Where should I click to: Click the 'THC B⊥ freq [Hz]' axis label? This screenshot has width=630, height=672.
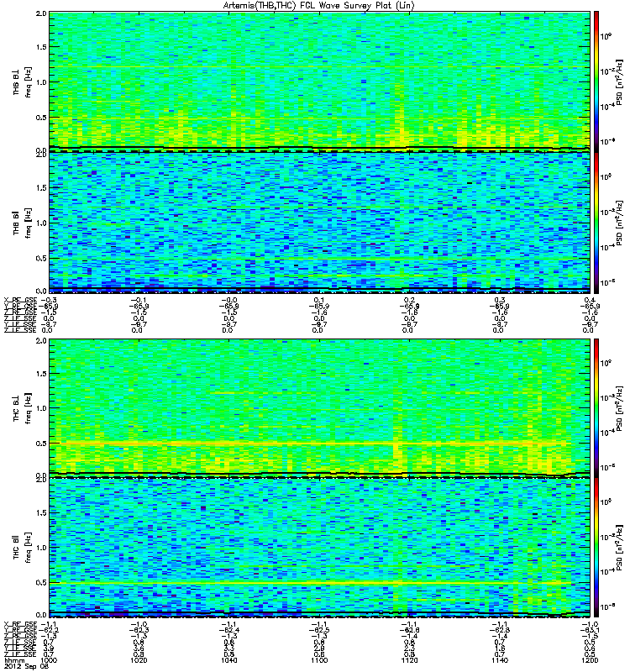click(23, 408)
